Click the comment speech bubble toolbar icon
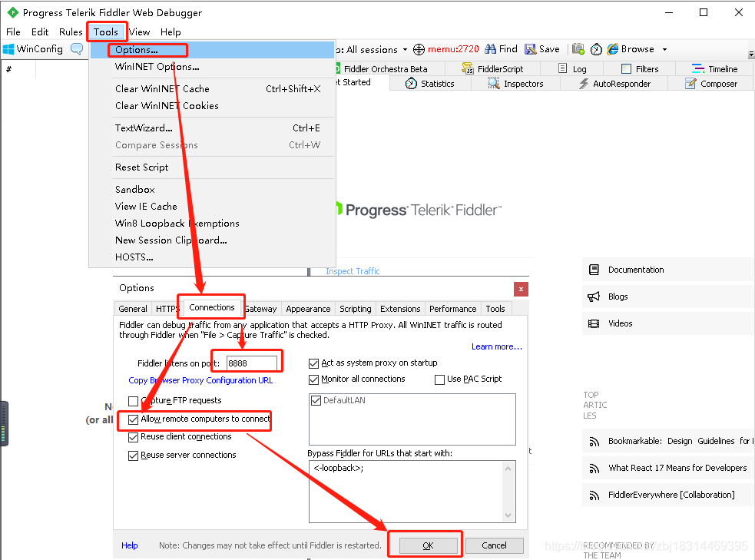The width and height of the screenshot is (755, 560). point(77,49)
